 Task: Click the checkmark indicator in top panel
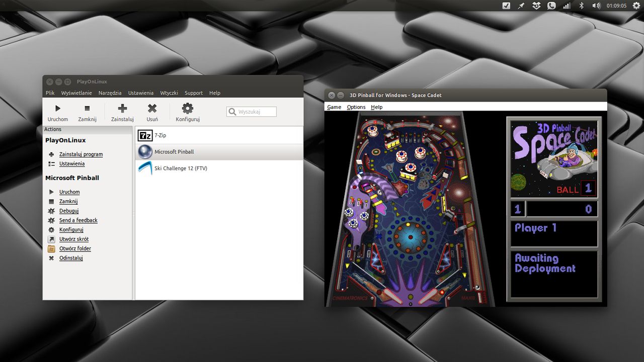pos(507,6)
